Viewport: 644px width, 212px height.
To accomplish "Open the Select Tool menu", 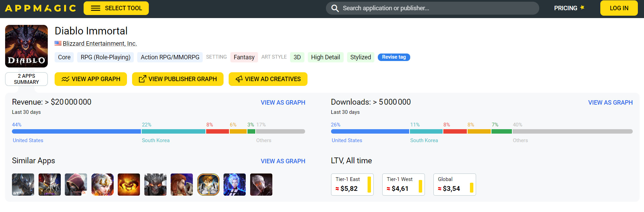I will click(116, 8).
